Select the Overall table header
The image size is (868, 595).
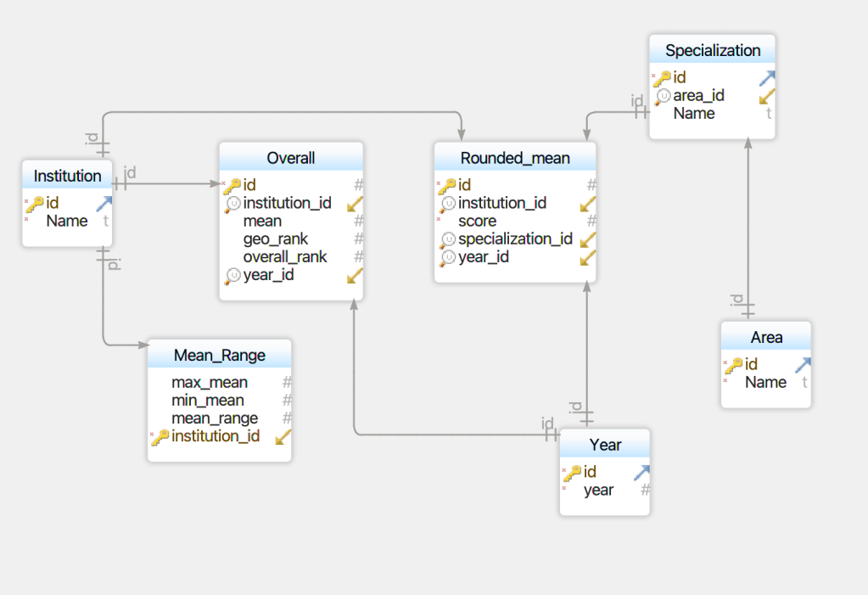[x=291, y=158]
